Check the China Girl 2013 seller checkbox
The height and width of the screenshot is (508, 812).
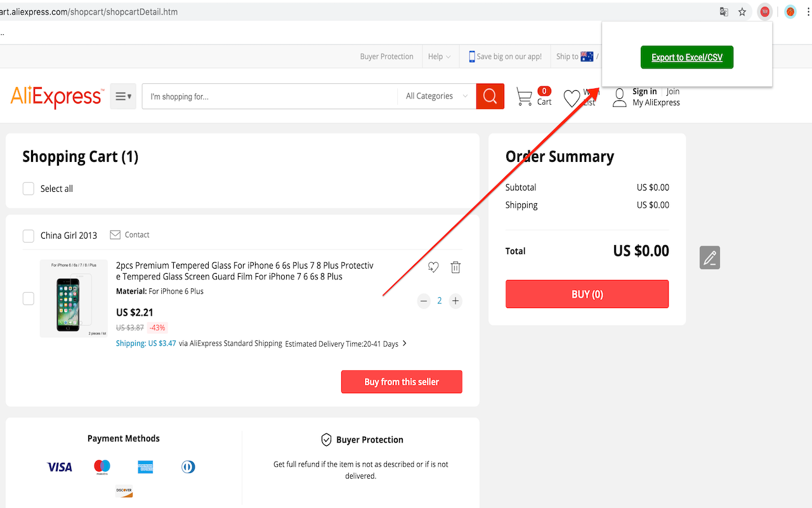29,236
